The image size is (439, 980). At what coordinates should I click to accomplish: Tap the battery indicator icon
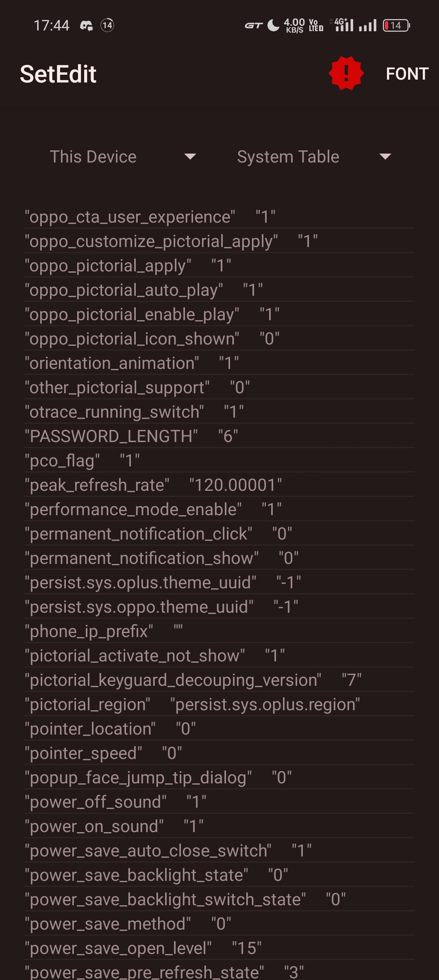(x=396, y=26)
